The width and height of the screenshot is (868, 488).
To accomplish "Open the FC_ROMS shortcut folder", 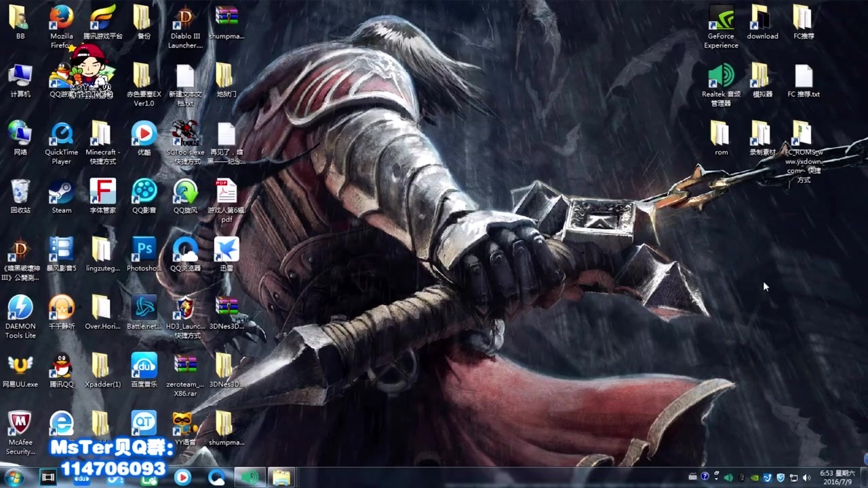I will point(804,152).
